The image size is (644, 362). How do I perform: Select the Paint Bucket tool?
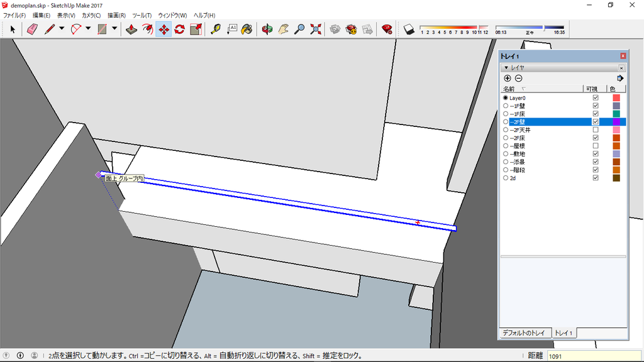pos(247,29)
